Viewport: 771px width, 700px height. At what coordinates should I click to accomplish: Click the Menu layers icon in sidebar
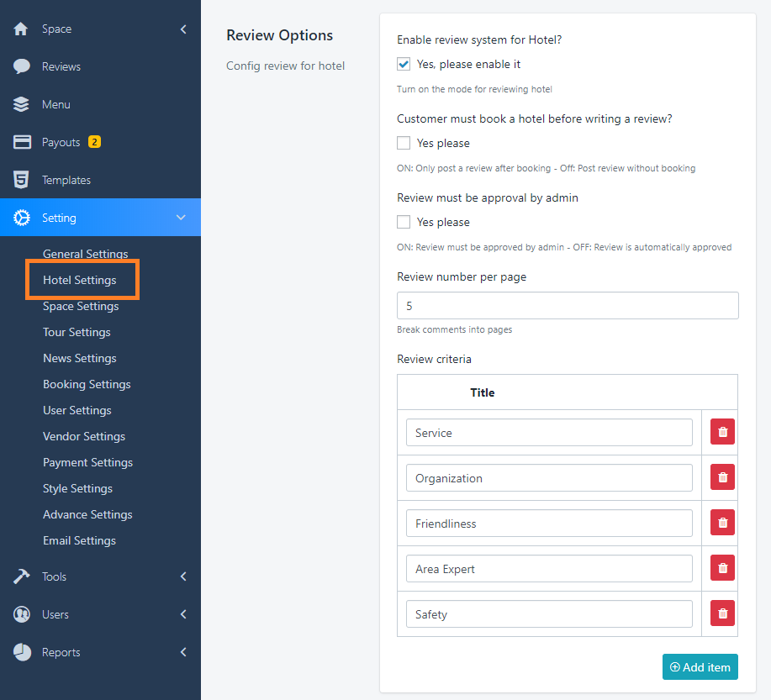tap(22, 104)
